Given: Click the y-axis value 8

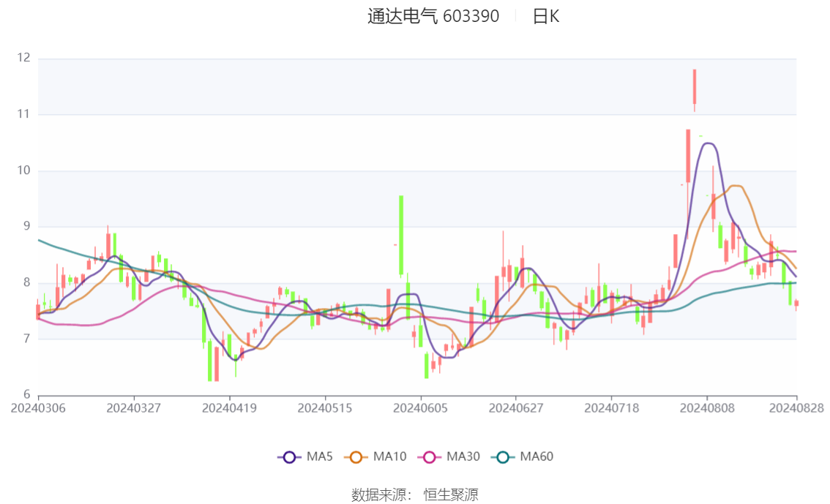Looking at the screenshot, I should tap(26, 282).
